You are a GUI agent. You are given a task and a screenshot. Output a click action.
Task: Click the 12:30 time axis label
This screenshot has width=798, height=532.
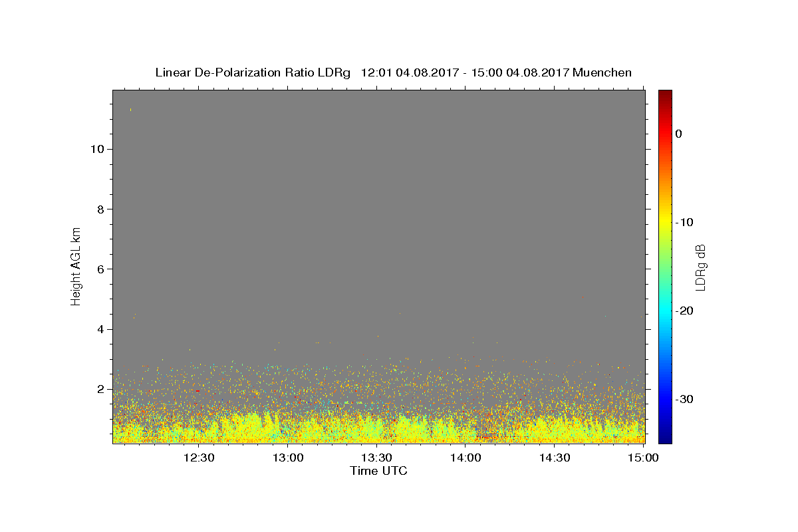pyautogui.click(x=199, y=458)
